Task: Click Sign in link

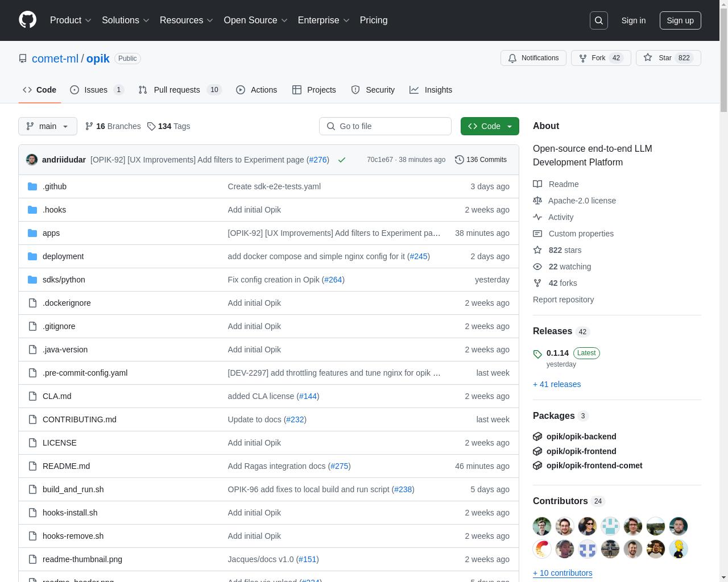Action: point(633,20)
